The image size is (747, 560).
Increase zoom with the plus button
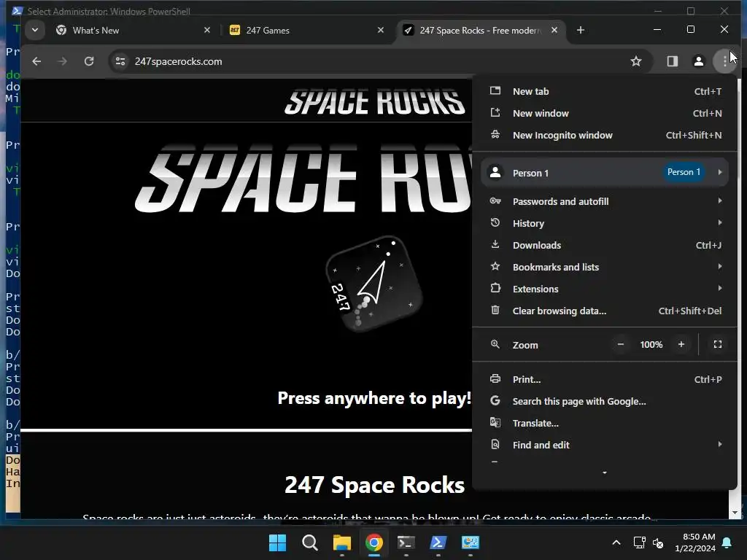click(x=681, y=344)
